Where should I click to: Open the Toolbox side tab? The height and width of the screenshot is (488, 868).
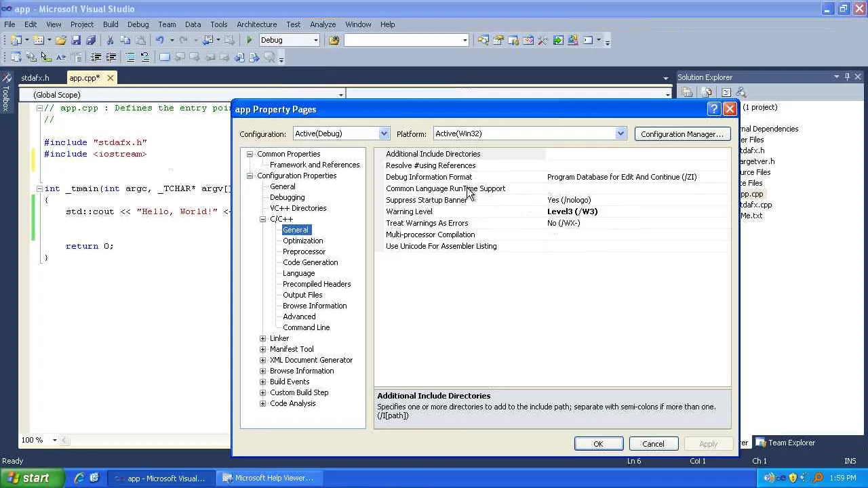(x=6, y=94)
